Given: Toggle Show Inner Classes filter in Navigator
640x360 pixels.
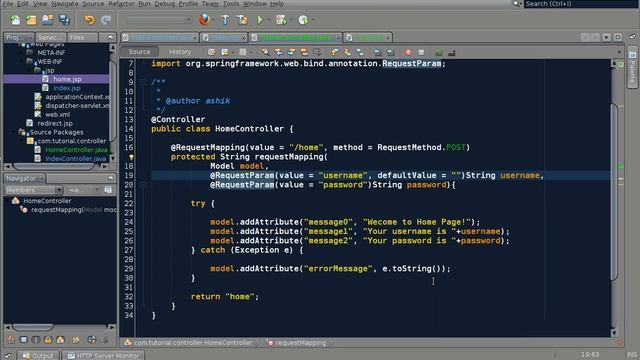Looking at the screenshot, I should click(x=60, y=340).
